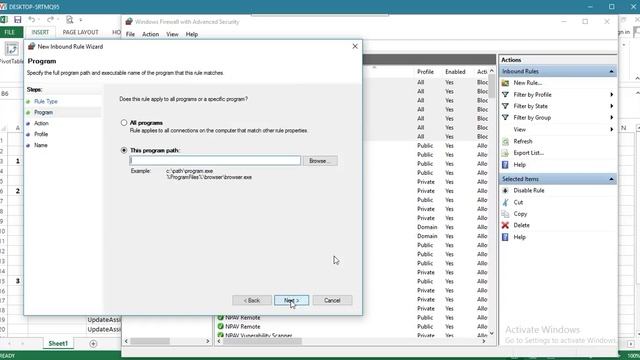
Task: Click Cut scissors icon in Selected Items
Action: tap(505, 202)
